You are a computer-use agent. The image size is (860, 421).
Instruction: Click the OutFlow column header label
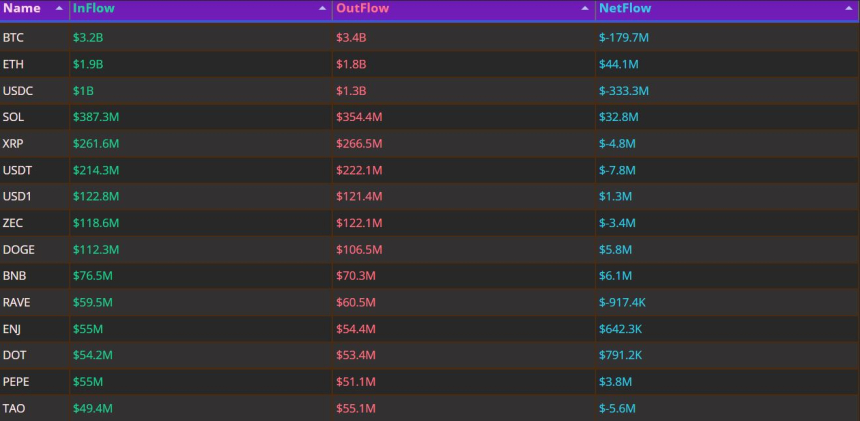361,8
